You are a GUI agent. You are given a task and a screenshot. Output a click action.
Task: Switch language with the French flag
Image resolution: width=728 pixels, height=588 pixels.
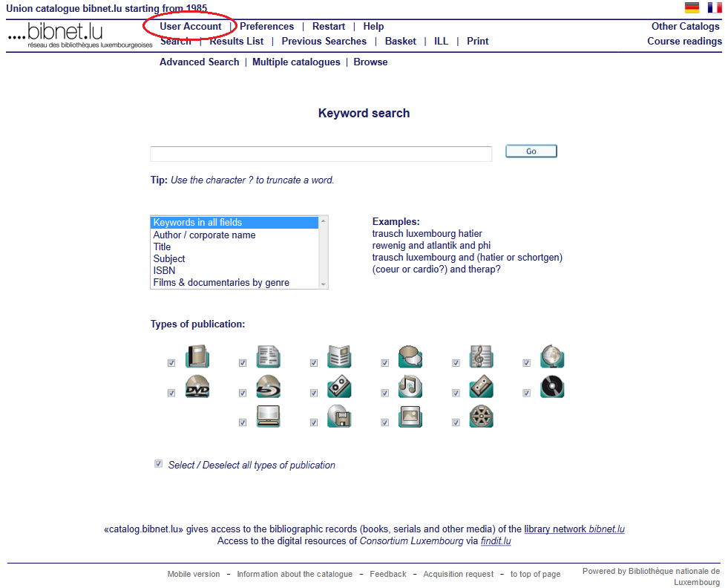click(x=715, y=7)
